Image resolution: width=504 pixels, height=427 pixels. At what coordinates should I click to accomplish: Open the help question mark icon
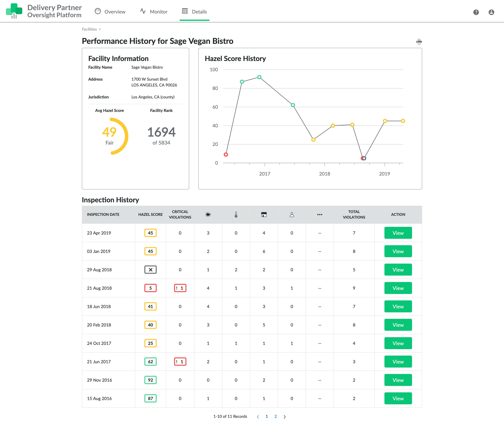[x=476, y=12]
